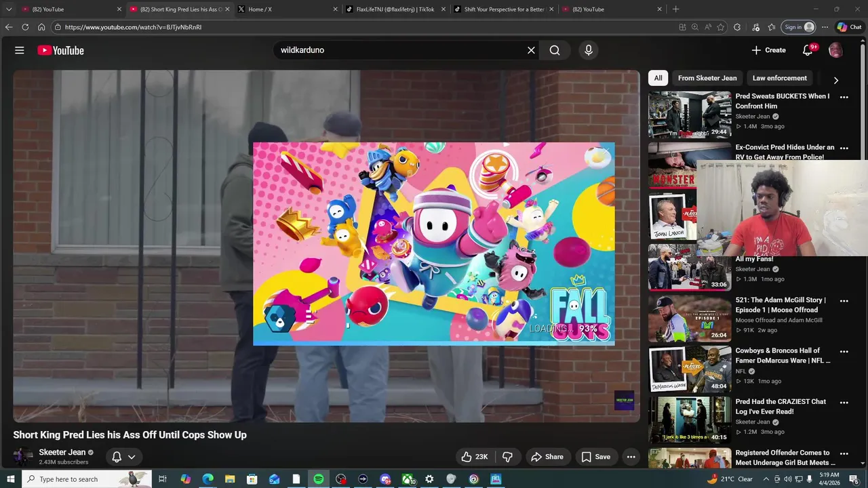Open options for 'CRAZIEST Chat Log' video
868x488 pixels.
click(x=844, y=403)
